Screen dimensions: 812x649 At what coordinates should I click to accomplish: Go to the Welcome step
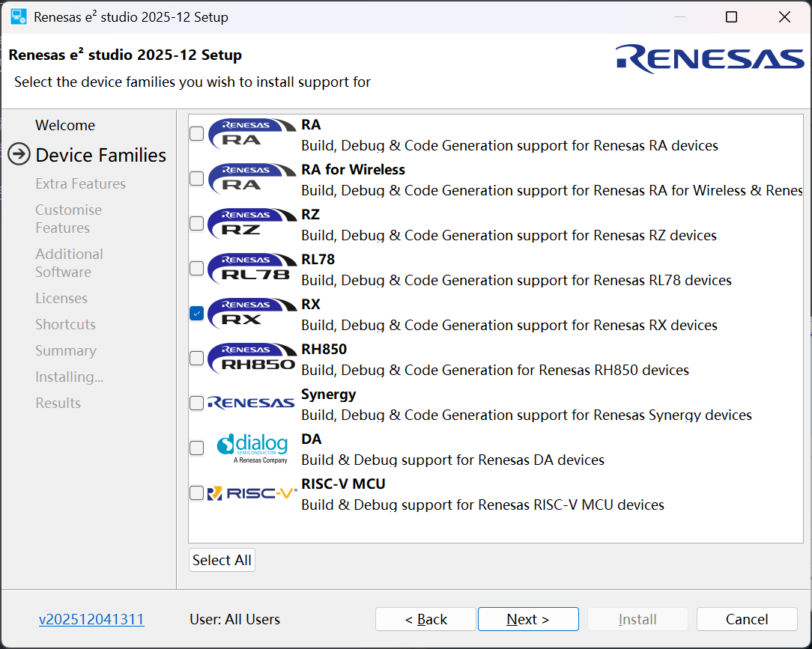pyautogui.click(x=65, y=125)
